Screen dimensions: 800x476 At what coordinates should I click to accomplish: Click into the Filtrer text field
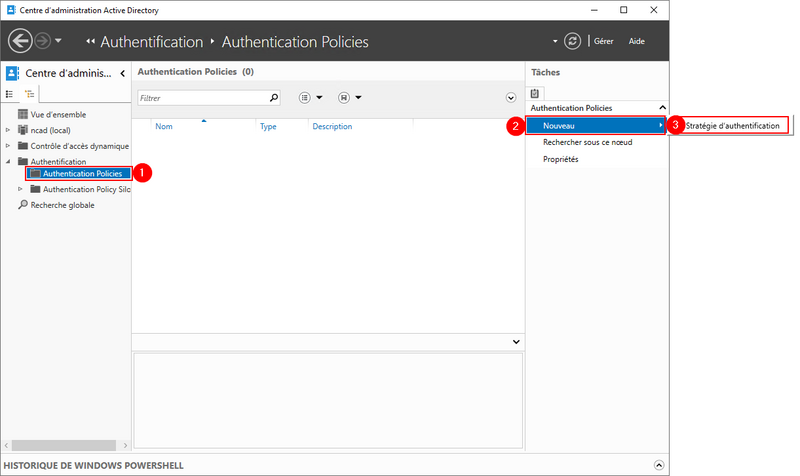tap(202, 98)
